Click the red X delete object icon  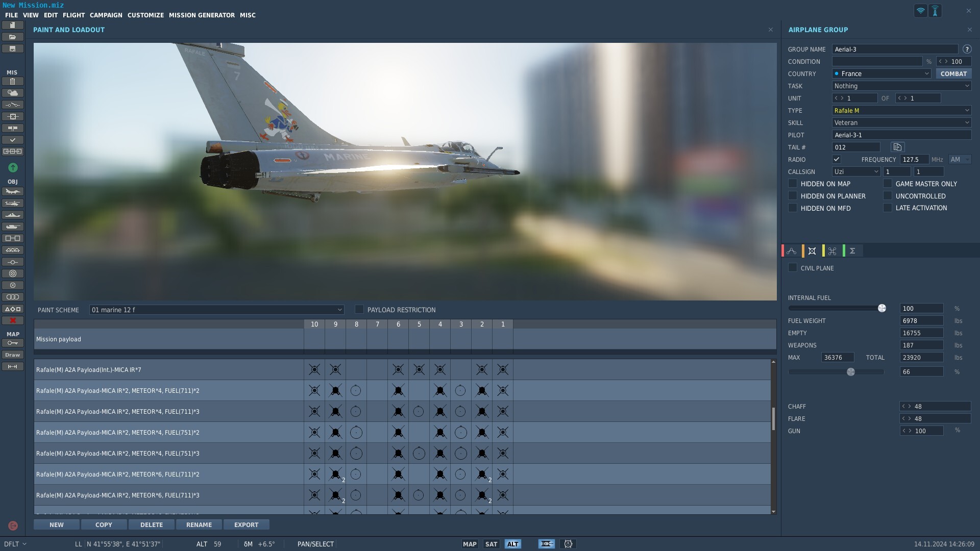pyautogui.click(x=13, y=320)
